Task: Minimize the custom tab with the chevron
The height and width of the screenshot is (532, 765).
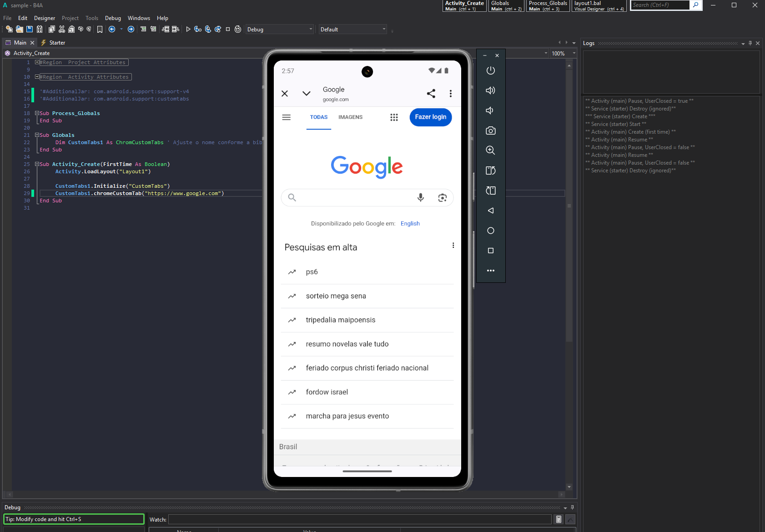Action: pos(307,94)
